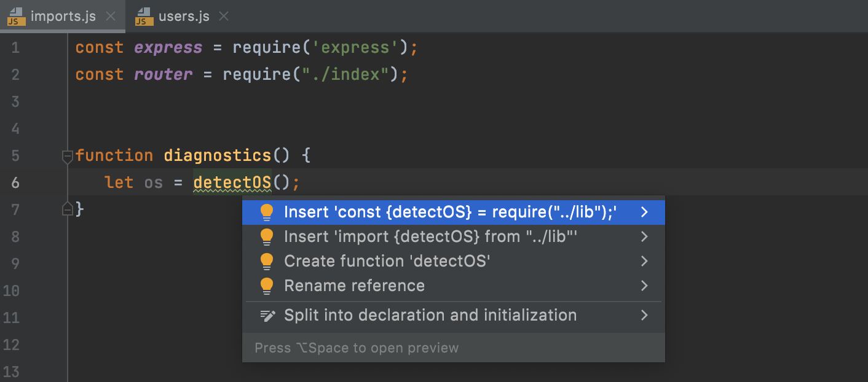
Task: Choose 'Split into declaration and initialization'
Action: click(x=430, y=315)
